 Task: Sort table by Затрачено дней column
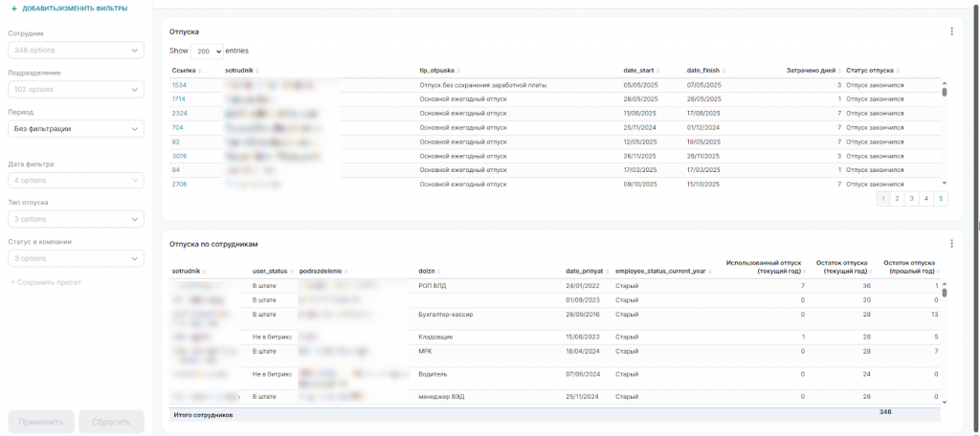[x=811, y=71]
